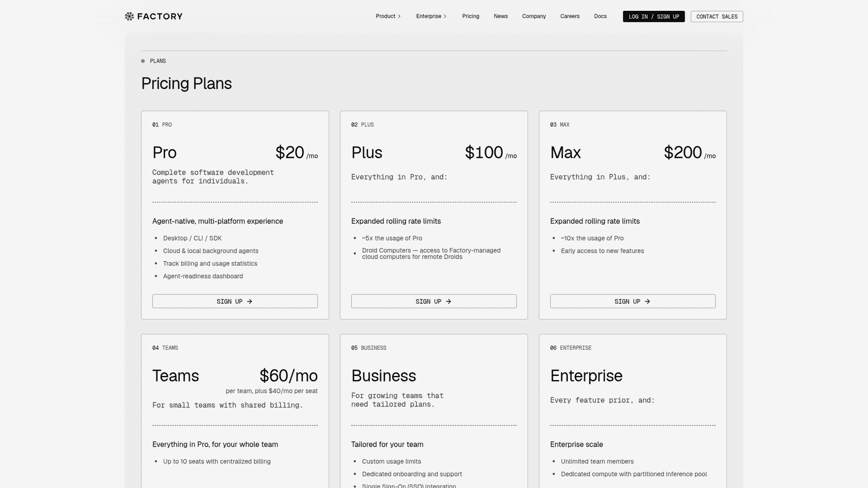Image resolution: width=868 pixels, height=488 pixels.
Task: Select 'Dedicated compute with partitioned inference pool'
Action: [x=634, y=474]
